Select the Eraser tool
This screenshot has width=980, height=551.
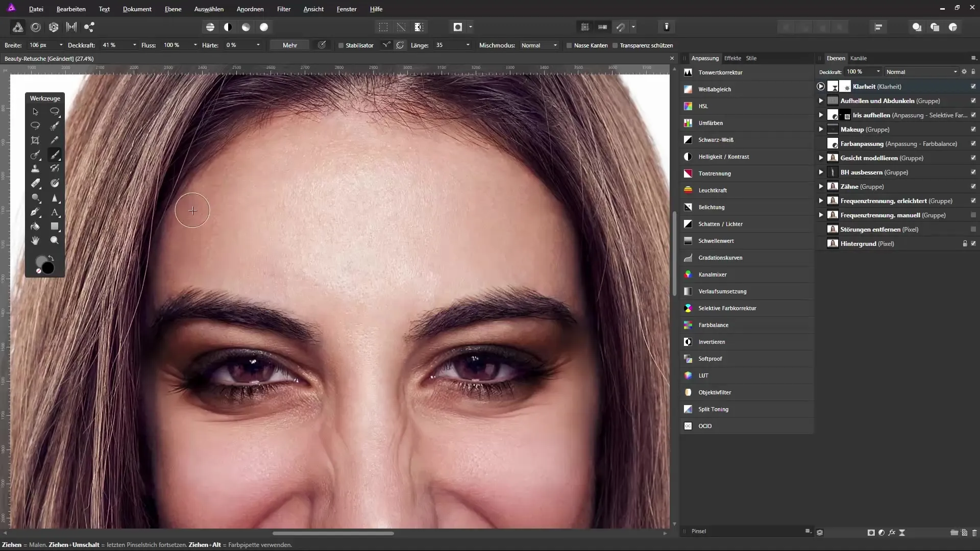pos(35,183)
